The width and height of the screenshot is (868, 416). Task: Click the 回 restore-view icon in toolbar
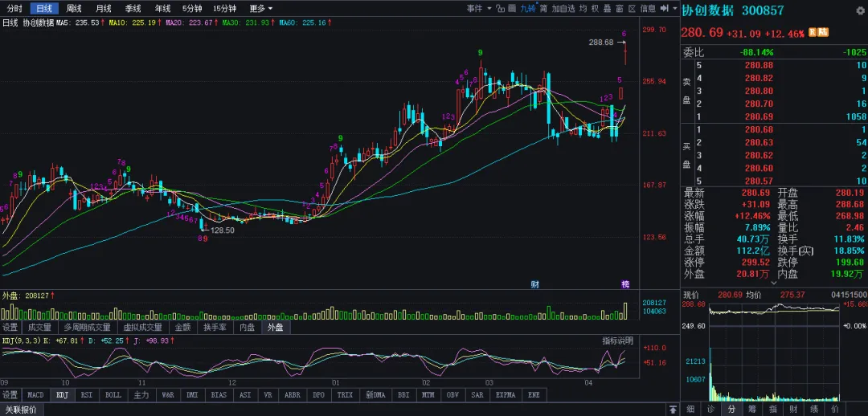(x=511, y=8)
